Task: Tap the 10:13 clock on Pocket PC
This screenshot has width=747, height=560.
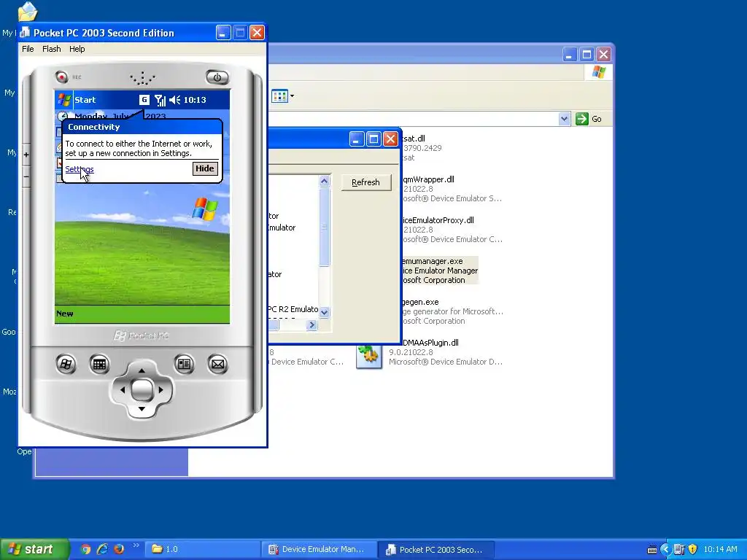Action: coord(195,100)
